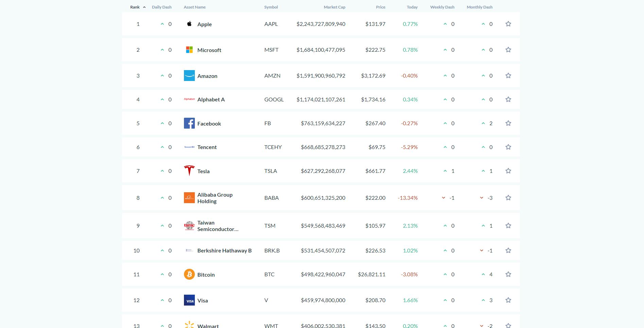644x328 pixels.
Task: Open the Amazon asset name link
Action: click(x=207, y=76)
